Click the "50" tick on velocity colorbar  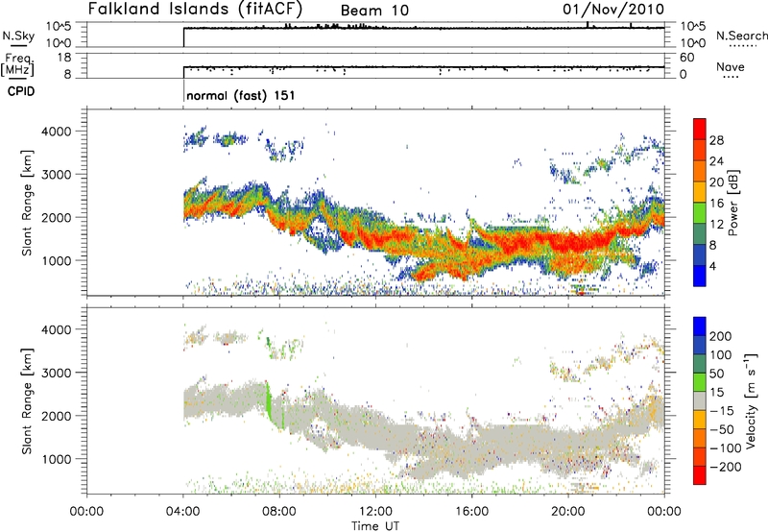tap(716, 374)
